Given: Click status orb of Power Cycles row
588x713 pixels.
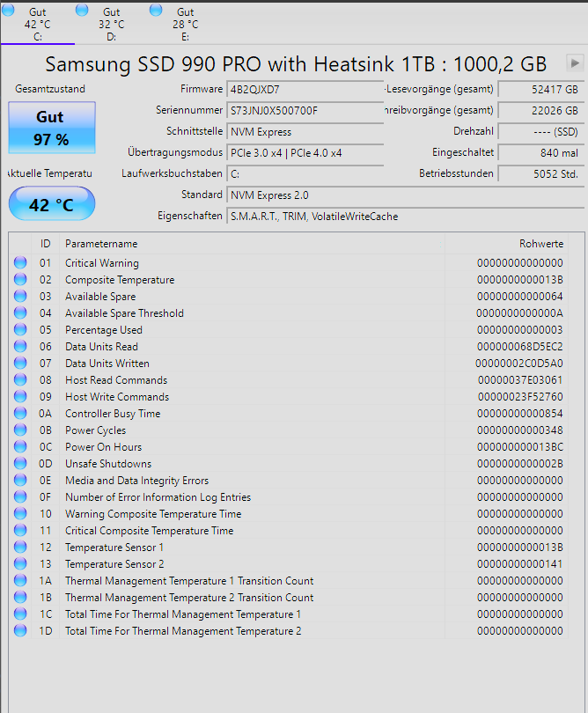Looking at the screenshot, I should [x=20, y=430].
